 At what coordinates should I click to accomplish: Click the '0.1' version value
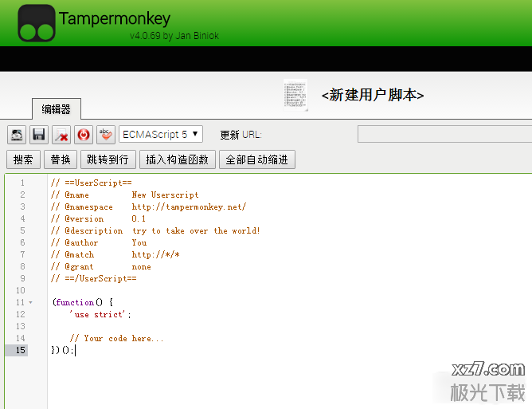click(139, 218)
